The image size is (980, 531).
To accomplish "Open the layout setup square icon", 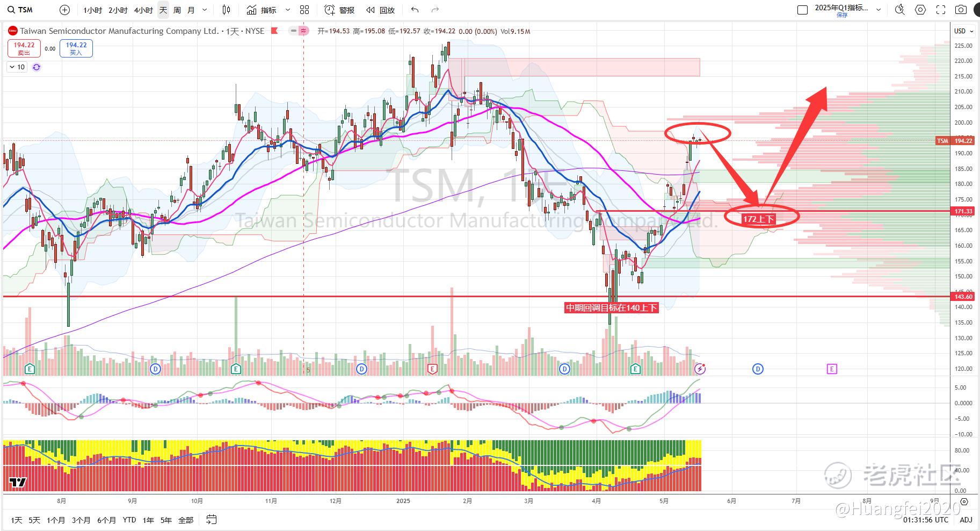I will click(802, 10).
